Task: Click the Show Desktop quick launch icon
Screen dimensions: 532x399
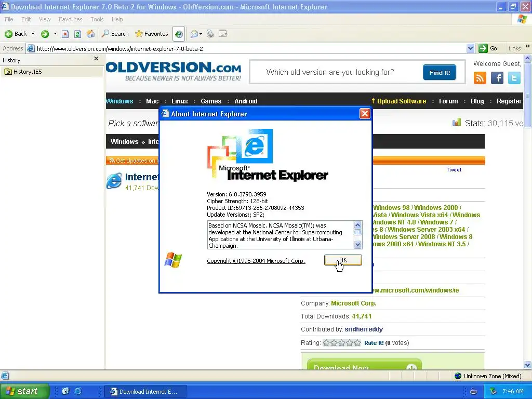Action: (x=65, y=391)
